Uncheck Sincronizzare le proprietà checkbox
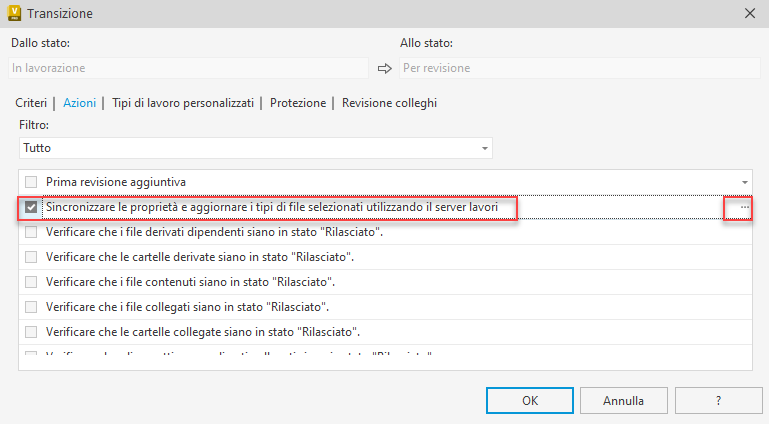This screenshot has height=424, width=769. point(31,207)
